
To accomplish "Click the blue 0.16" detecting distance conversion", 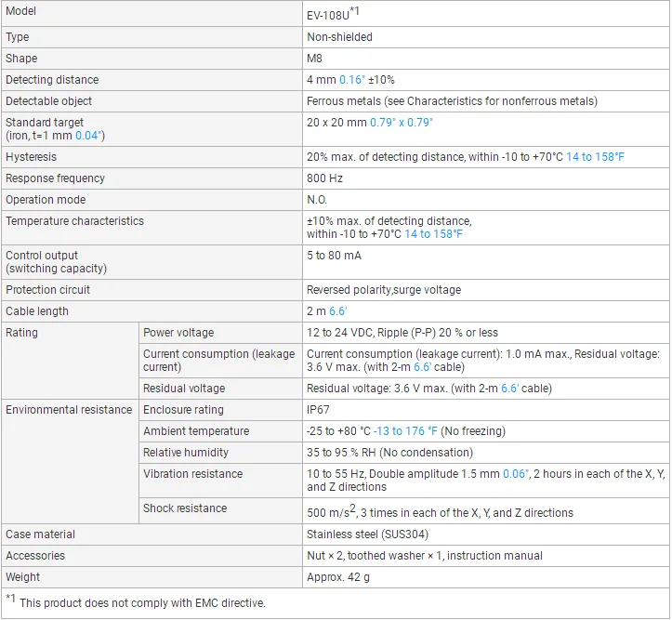I will 353,80.
